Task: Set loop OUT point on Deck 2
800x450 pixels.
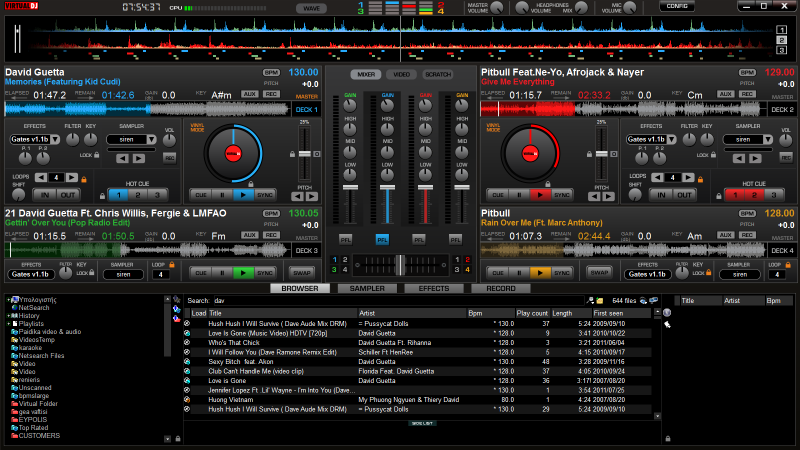Action: pyautogui.click(x=684, y=195)
